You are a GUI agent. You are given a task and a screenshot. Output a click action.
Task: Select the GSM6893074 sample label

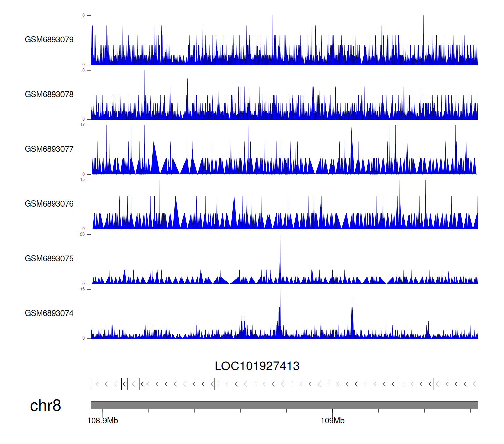point(49,313)
